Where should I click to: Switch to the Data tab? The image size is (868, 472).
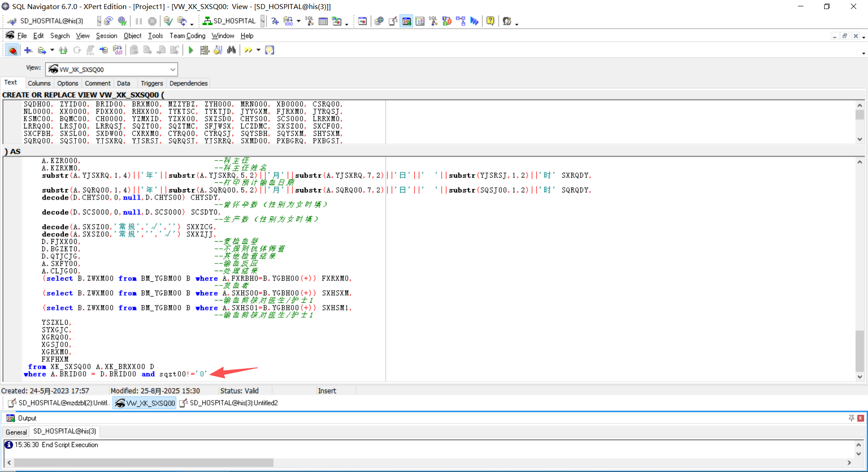(123, 83)
